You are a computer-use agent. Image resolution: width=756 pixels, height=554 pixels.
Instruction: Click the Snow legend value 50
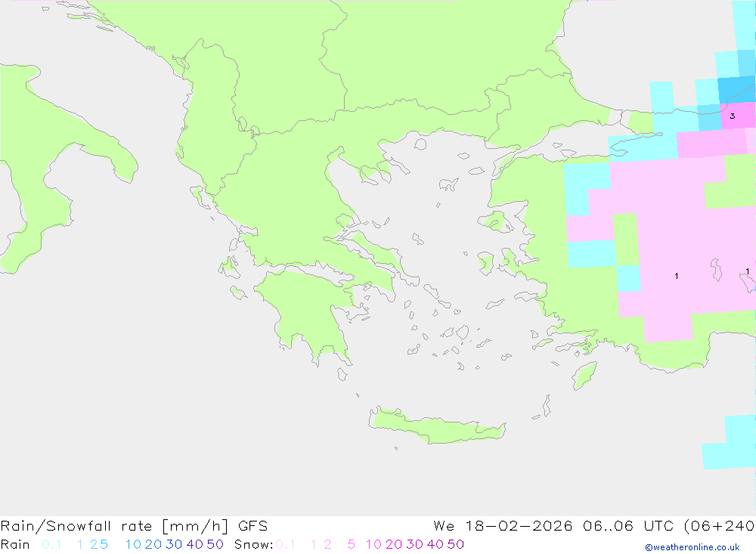(456, 544)
